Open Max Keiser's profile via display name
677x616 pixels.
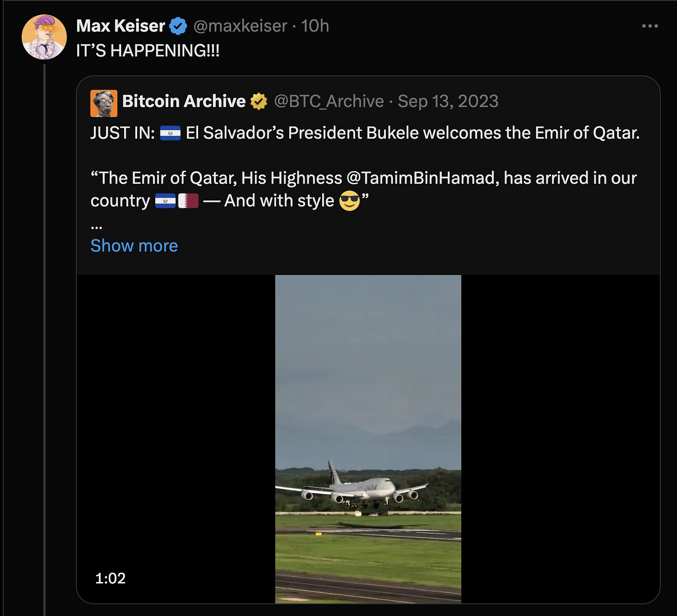coord(120,26)
